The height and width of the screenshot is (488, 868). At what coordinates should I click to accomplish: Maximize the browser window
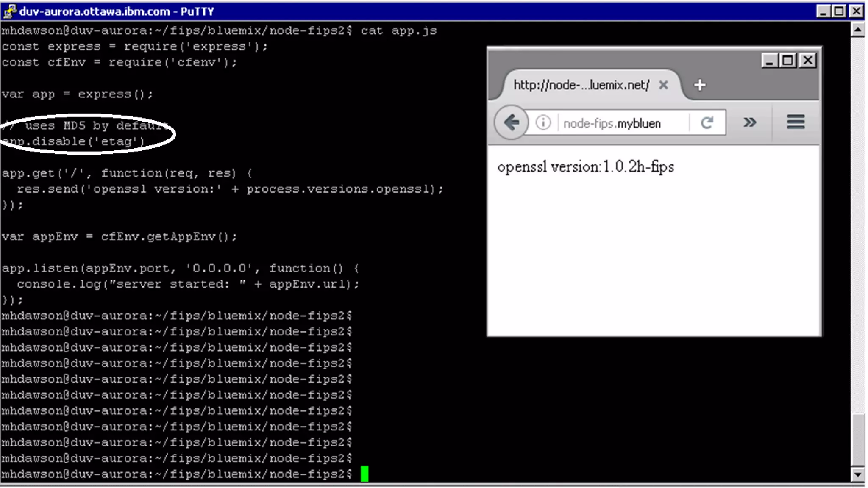[x=788, y=61]
